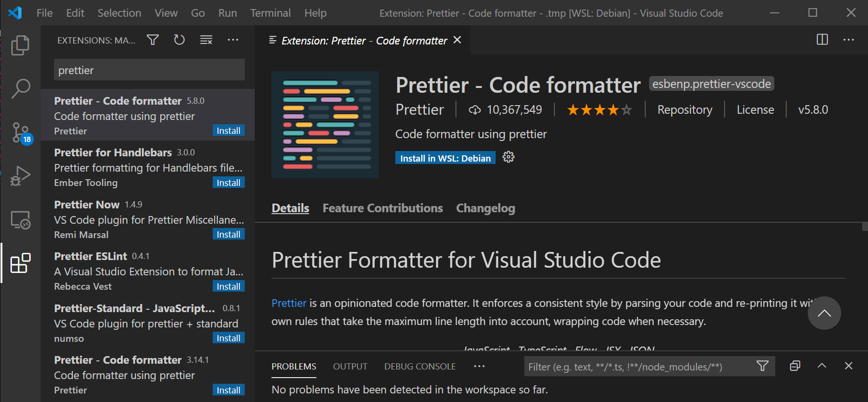Click the esbenp.prettier-vscode identifier badge
This screenshot has height=402, width=868.
(711, 84)
